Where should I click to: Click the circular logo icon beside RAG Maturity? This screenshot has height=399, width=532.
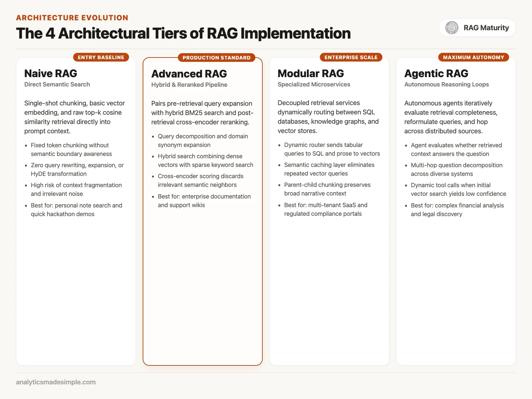click(452, 28)
